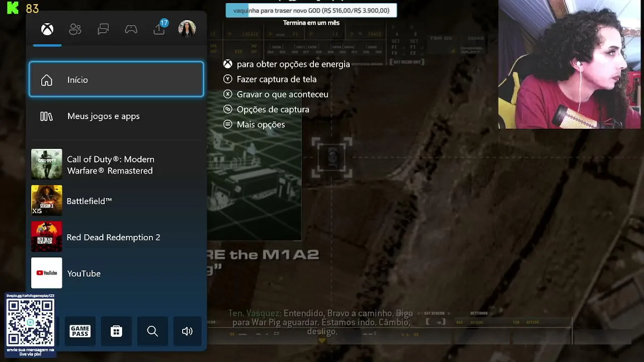Select the Início menu item
The image size is (644, 362).
tap(116, 79)
